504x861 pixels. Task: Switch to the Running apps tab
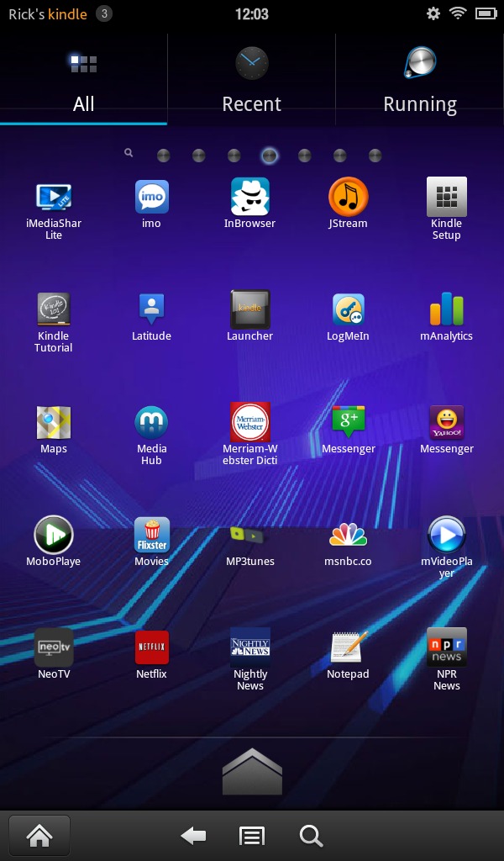click(420, 80)
